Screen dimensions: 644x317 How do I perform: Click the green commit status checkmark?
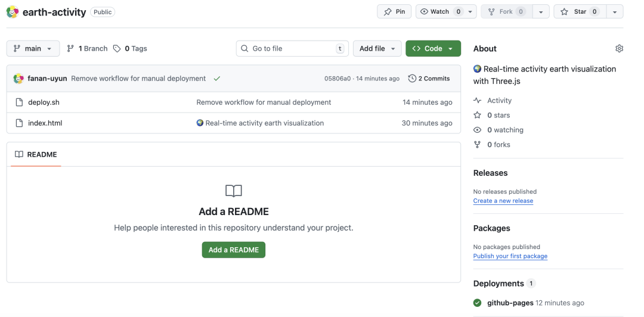coord(217,79)
